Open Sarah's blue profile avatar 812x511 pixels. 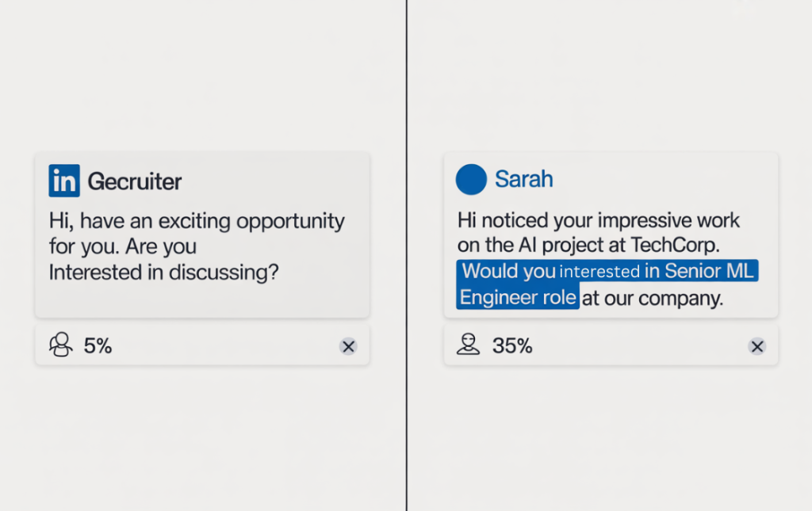(x=471, y=179)
